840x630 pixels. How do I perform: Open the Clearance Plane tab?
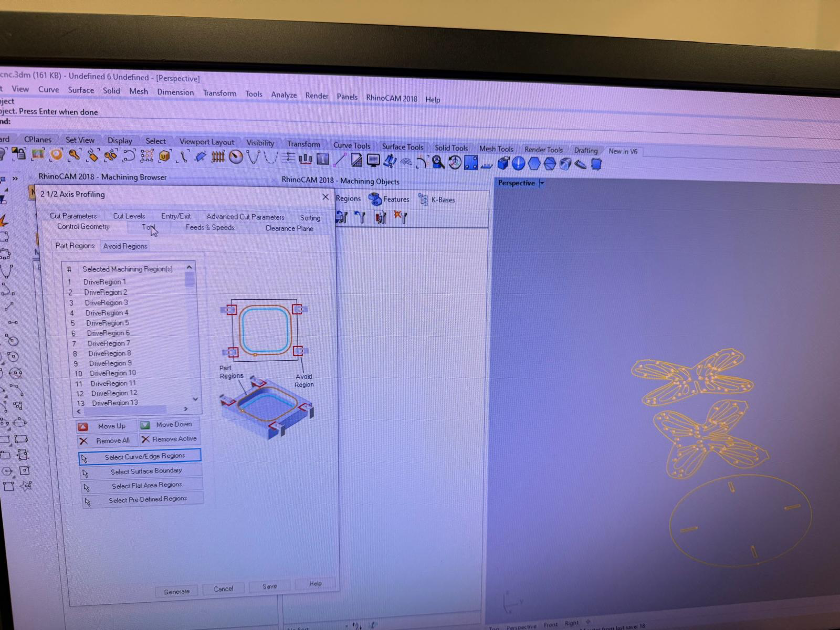tap(289, 228)
